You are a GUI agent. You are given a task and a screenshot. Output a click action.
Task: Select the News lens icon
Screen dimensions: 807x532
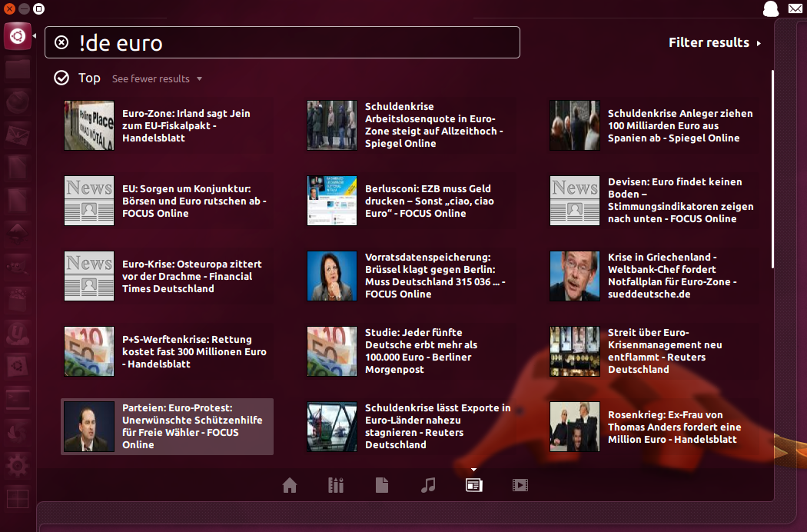(x=474, y=485)
